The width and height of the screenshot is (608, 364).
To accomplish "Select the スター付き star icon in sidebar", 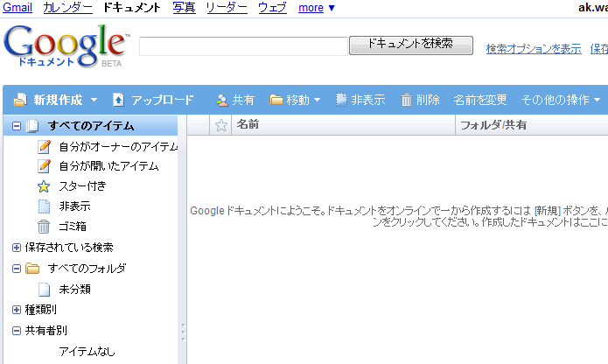I will pos(44,186).
